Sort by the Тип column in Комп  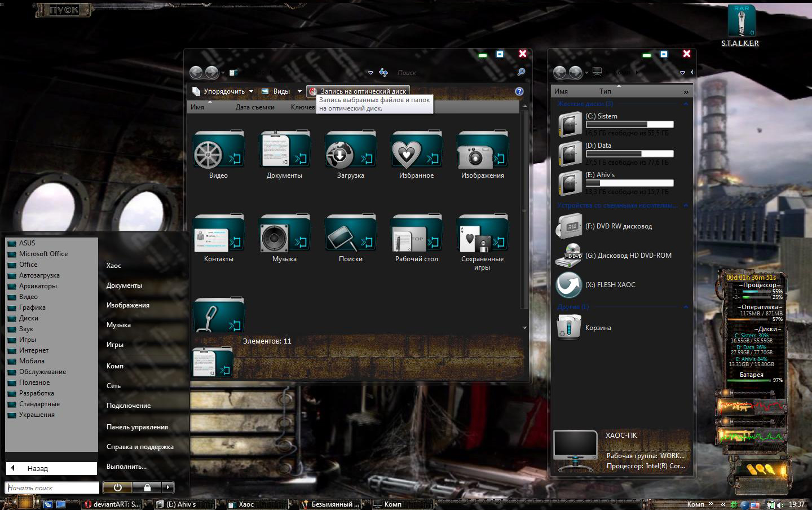(x=605, y=91)
